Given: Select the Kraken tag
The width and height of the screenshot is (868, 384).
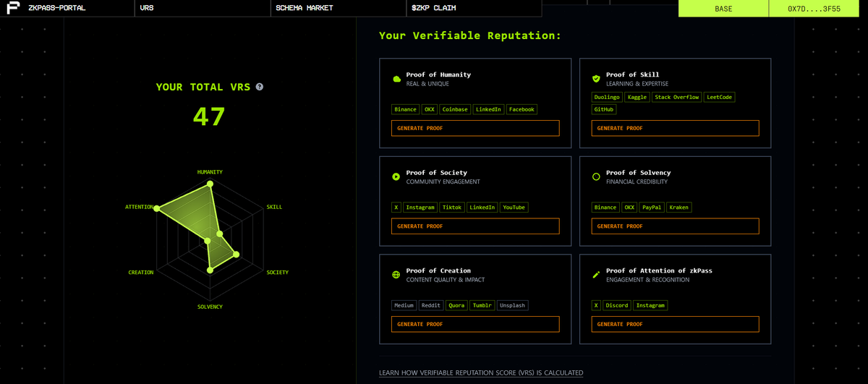Looking at the screenshot, I should point(679,208).
